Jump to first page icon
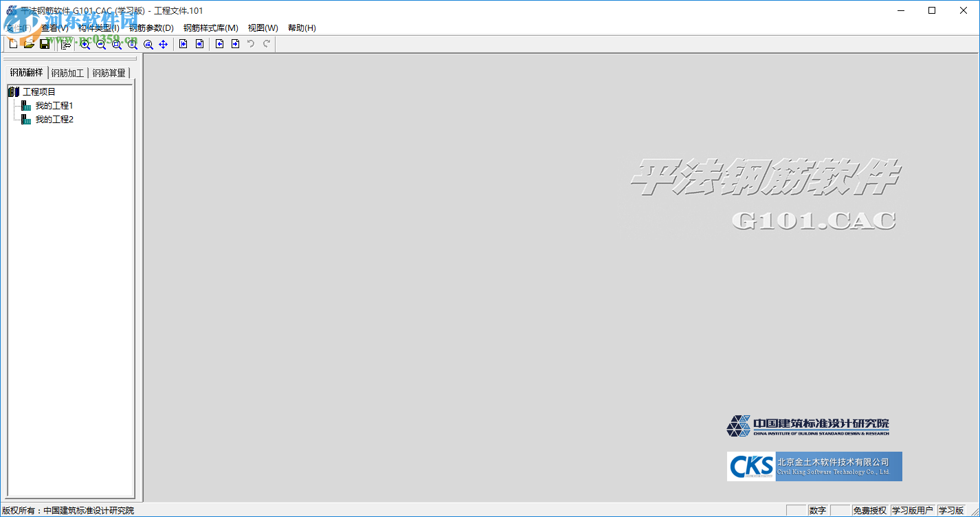980x517 pixels. tap(183, 44)
